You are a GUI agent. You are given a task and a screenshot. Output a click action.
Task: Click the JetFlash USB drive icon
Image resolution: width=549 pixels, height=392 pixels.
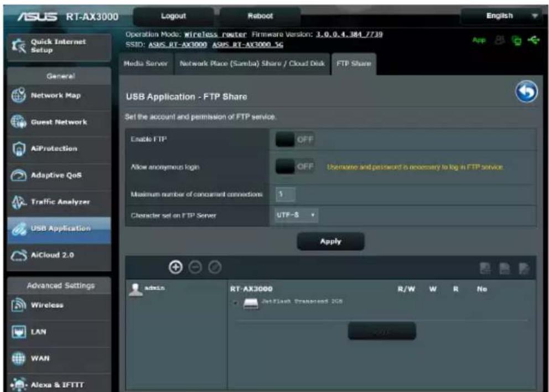[x=251, y=303]
